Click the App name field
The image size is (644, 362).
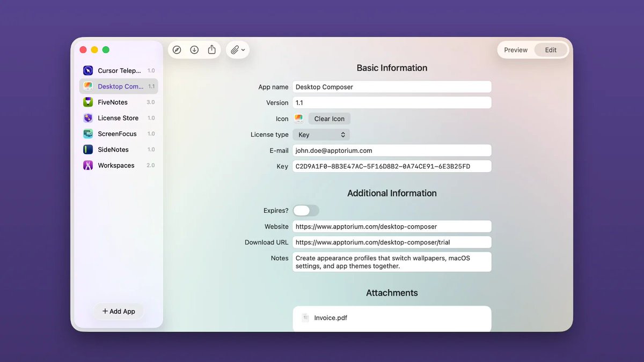tap(392, 87)
